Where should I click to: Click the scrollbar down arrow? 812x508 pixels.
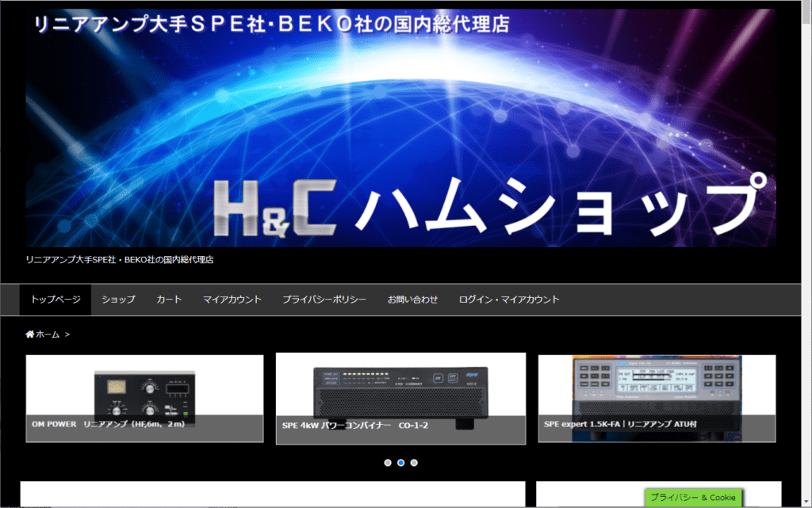[x=806, y=502]
